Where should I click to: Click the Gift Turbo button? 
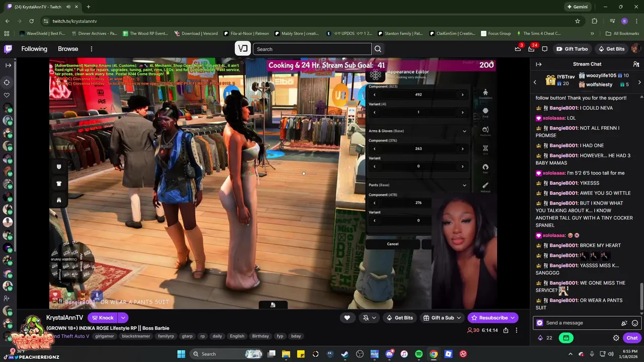[x=572, y=49]
